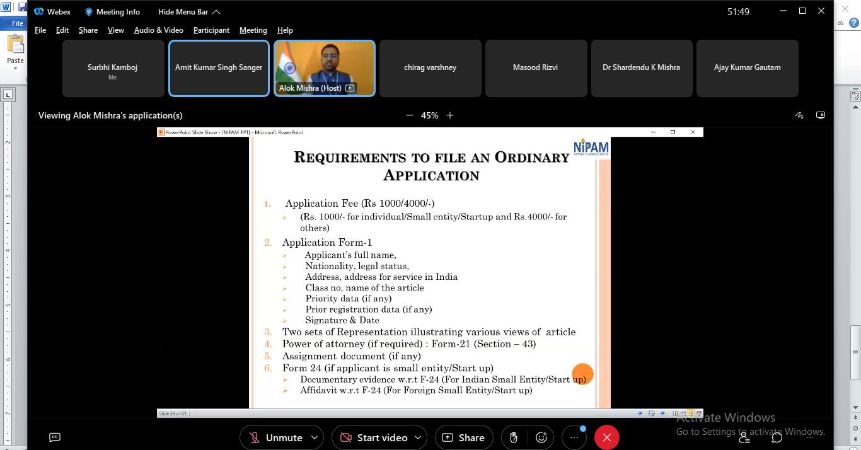Open the captions icon at bottom left

[55, 437]
